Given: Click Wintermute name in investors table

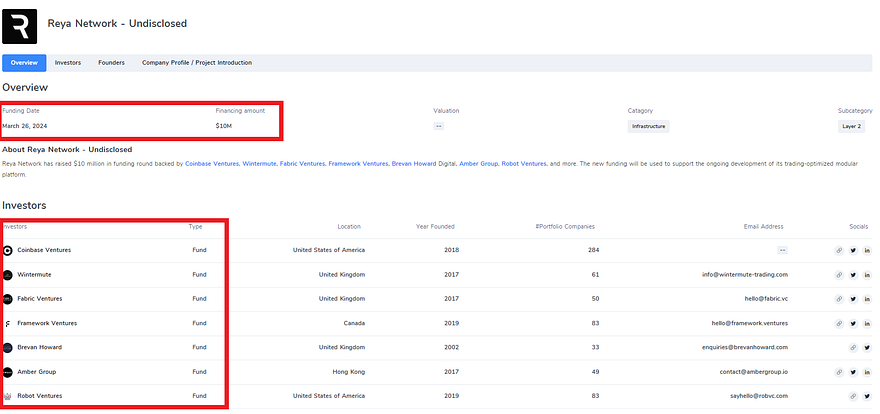Looking at the screenshot, I should tap(34, 275).
